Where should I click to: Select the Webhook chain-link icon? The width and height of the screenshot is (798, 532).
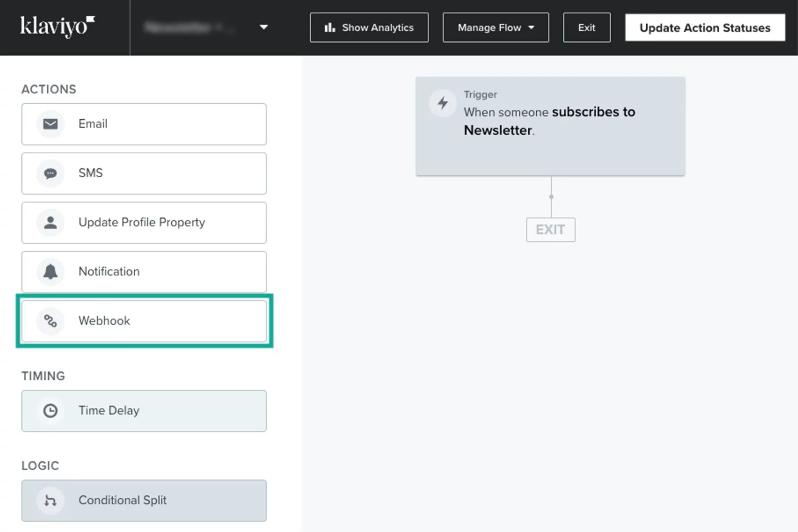point(50,321)
